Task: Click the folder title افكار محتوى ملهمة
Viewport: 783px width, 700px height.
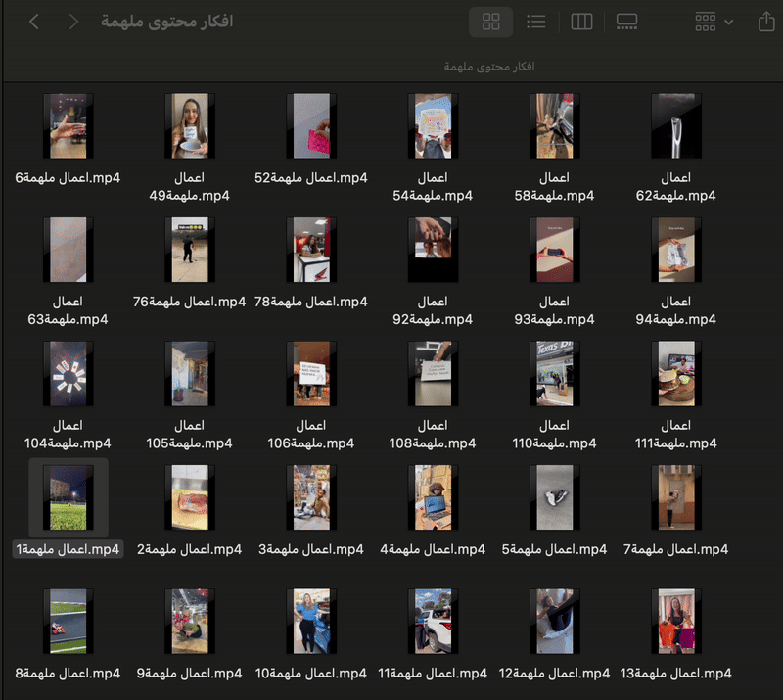Action: (x=166, y=22)
